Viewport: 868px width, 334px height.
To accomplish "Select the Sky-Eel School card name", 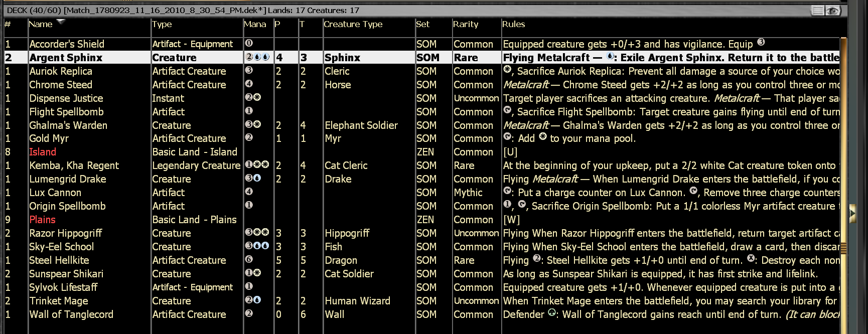I will (x=62, y=247).
